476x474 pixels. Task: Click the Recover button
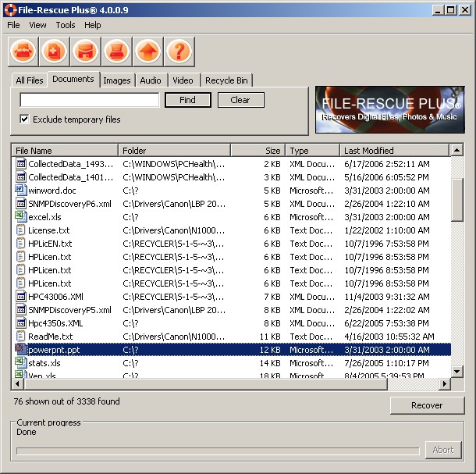pyautogui.click(x=427, y=405)
